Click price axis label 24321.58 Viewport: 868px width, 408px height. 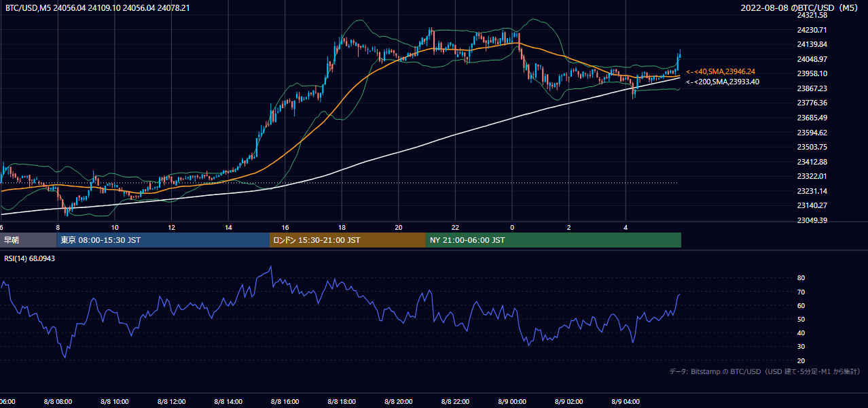[812, 15]
